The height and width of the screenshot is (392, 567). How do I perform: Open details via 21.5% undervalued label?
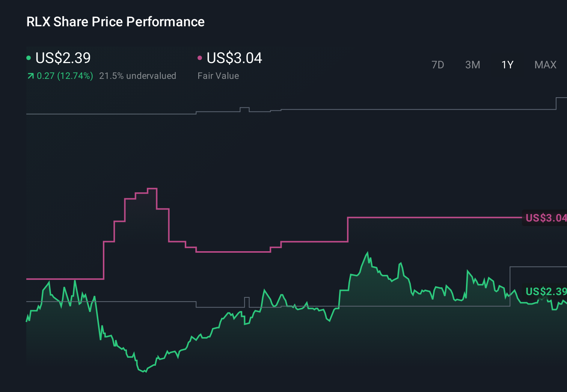[137, 75]
